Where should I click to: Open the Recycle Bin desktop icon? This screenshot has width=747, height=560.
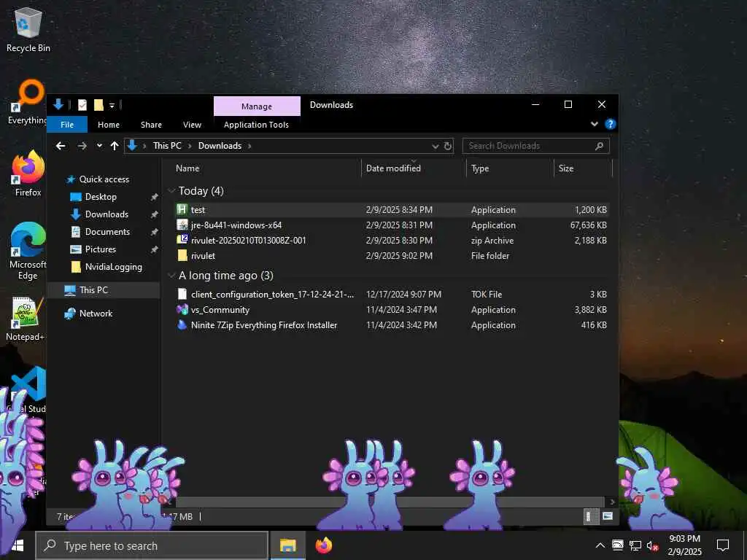28,29
